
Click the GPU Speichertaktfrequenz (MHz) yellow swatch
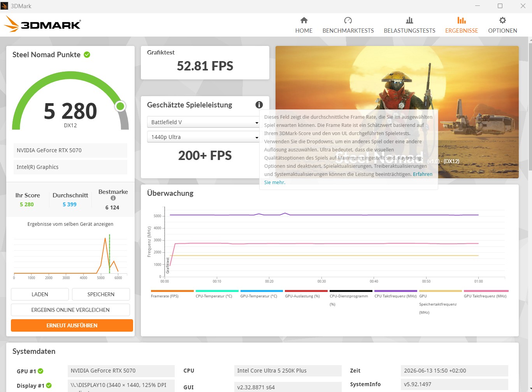pyautogui.click(x=441, y=291)
